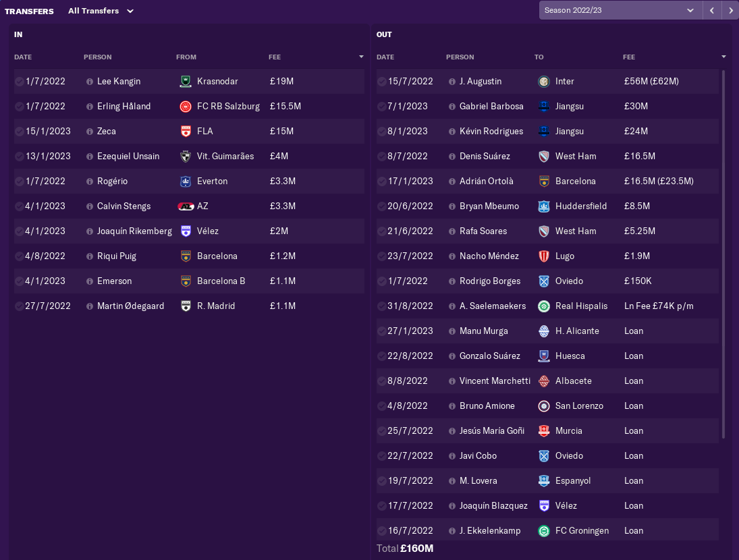Image resolution: width=739 pixels, height=560 pixels.
Task: Click the AZ club logo
Action: (186, 206)
